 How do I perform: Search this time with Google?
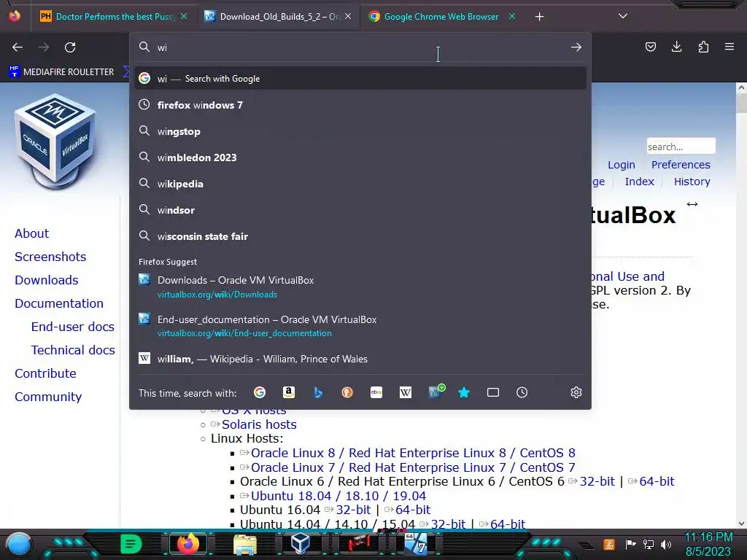[x=260, y=392]
